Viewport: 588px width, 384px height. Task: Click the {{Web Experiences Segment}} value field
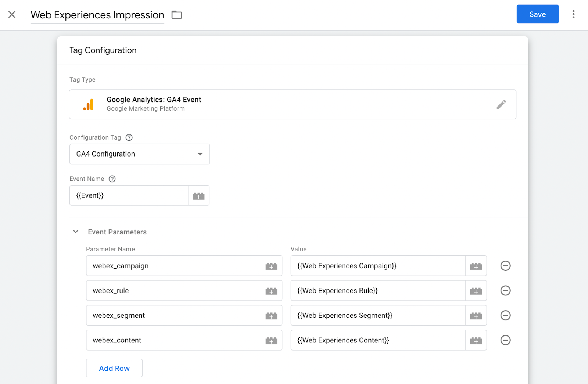(378, 315)
